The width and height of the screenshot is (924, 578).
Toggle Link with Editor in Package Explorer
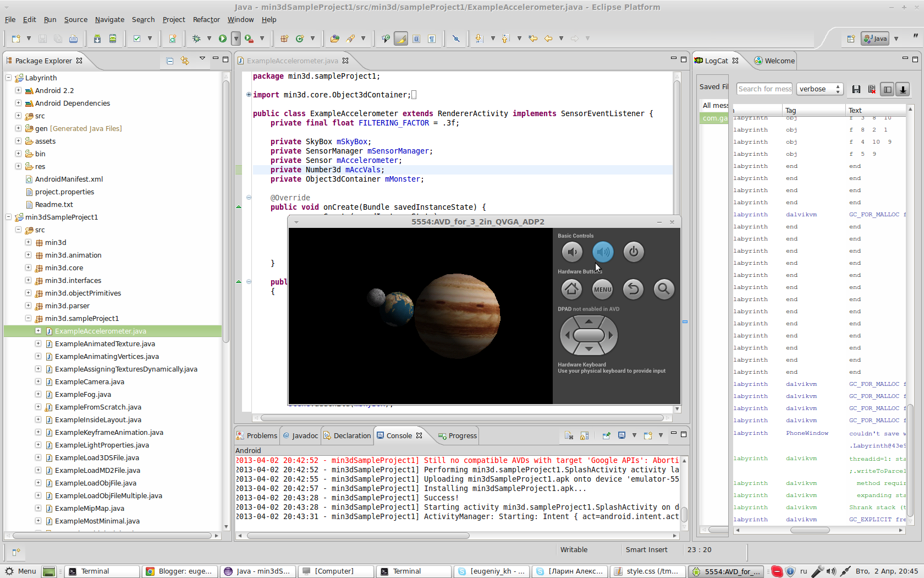tap(185, 61)
